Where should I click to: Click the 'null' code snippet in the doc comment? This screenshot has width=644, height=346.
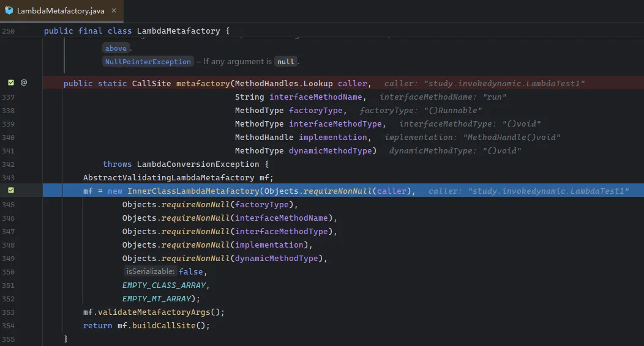click(285, 62)
